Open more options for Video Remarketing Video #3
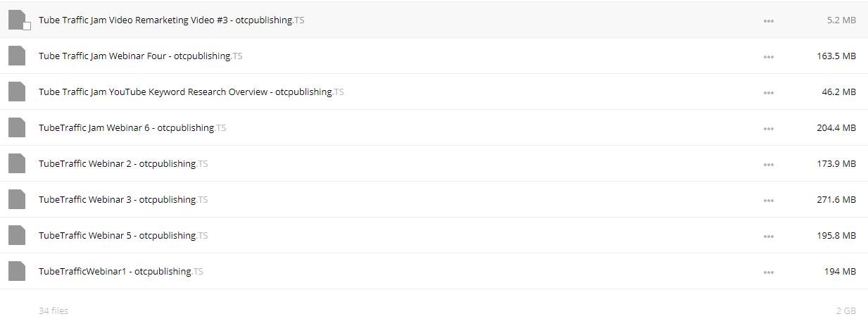 pyautogui.click(x=769, y=21)
